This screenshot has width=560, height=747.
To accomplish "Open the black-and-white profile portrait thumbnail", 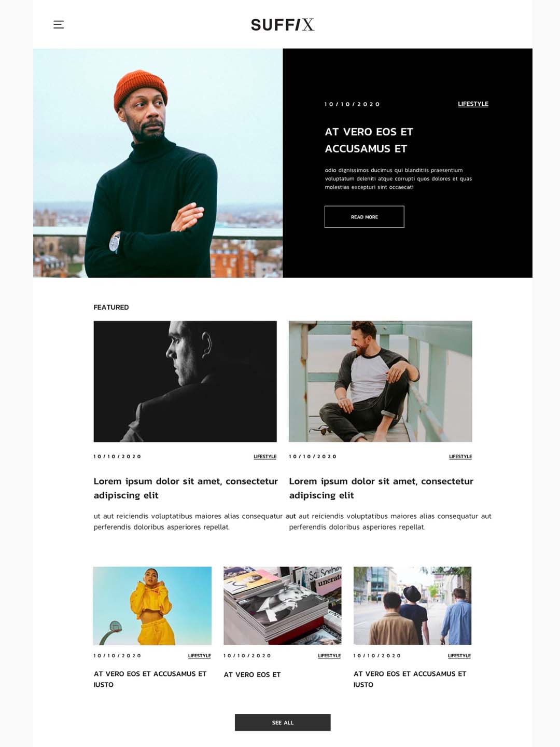I will 185,381.
